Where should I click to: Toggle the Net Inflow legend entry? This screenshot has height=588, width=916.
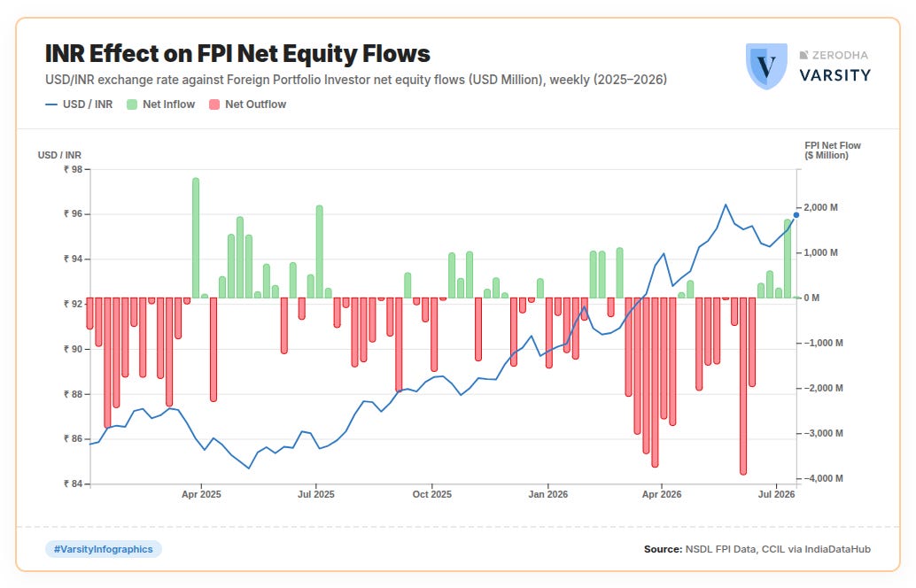click(x=160, y=104)
